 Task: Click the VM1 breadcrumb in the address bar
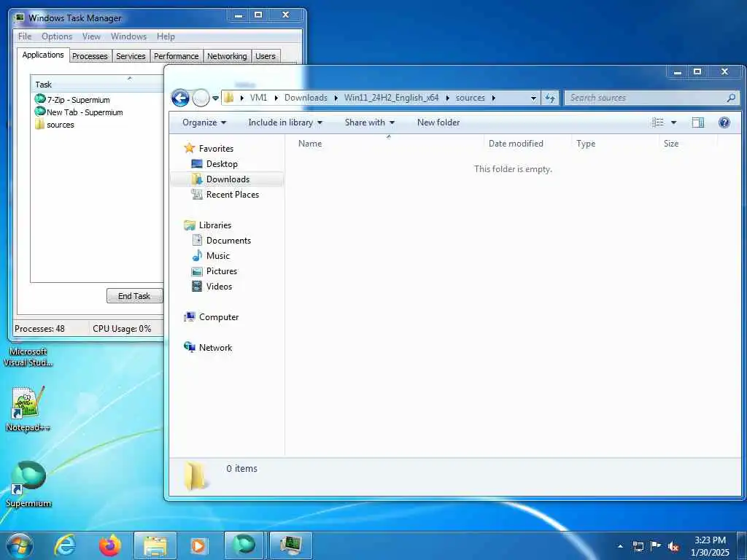(258, 98)
